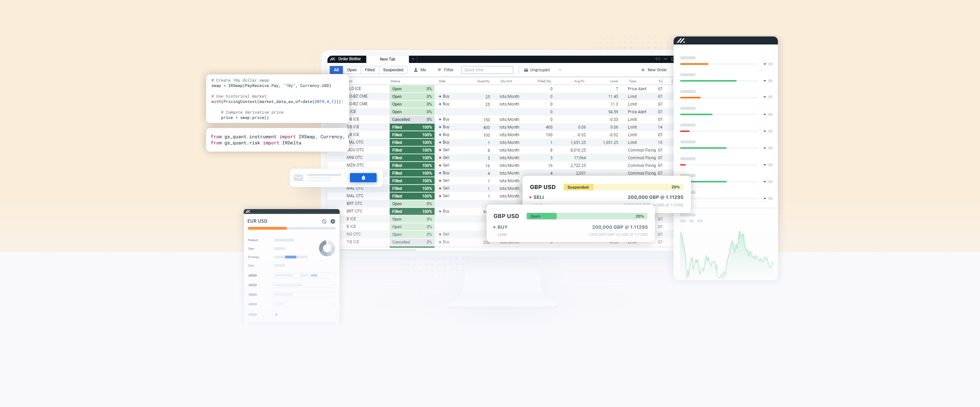Click the envelope mail icon
The height and width of the screenshot is (407, 980).
point(298,178)
